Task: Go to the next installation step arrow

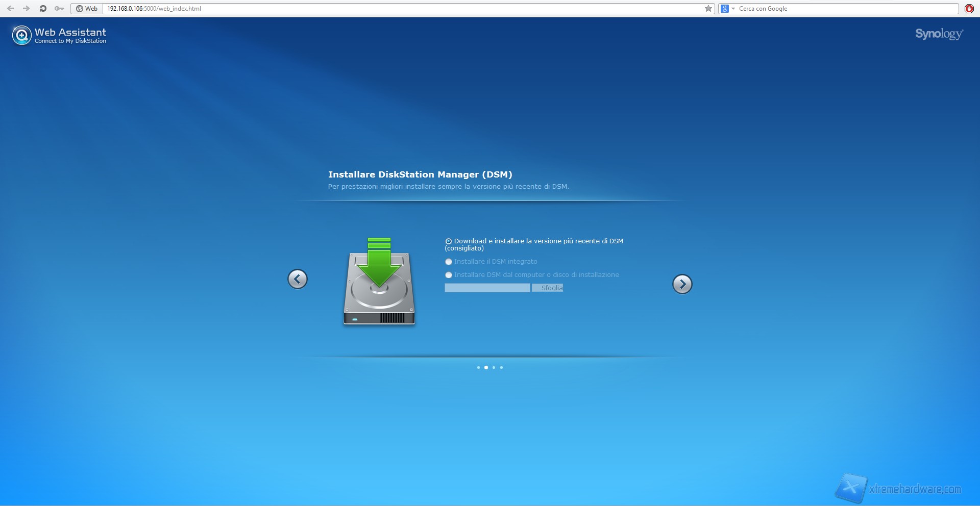Action: 682,284
